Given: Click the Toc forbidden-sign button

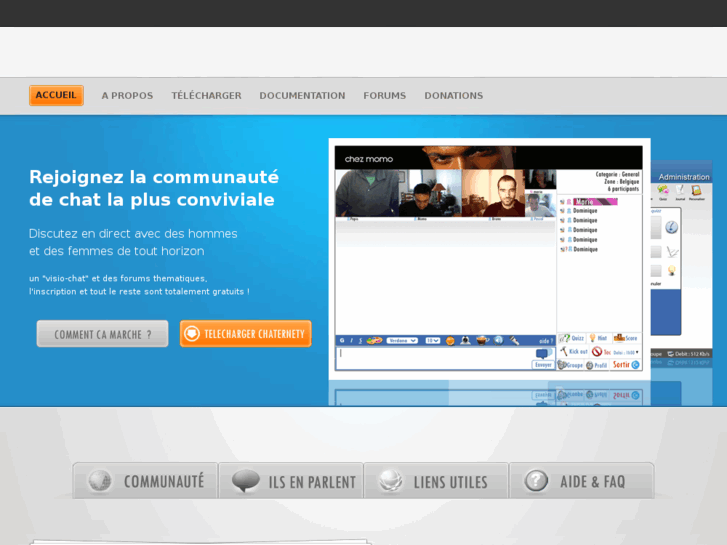Looking at the screenshot, I should click(x=601, y=352).
